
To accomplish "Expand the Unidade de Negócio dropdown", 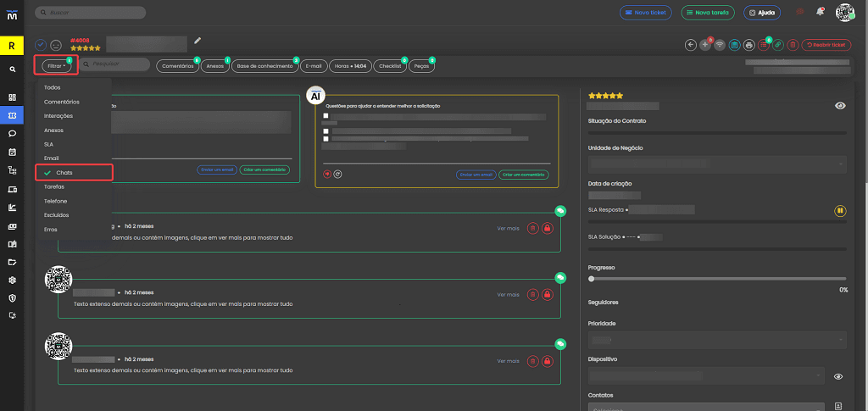I will (x=717, y=164).
